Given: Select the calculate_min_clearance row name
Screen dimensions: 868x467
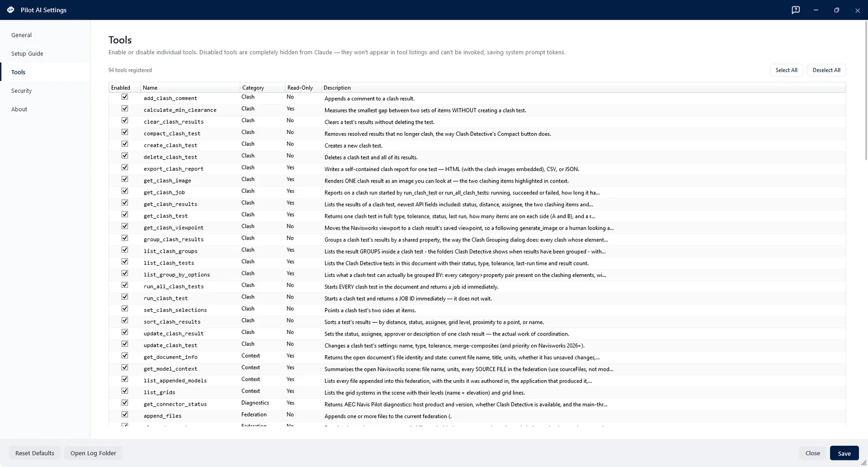Looking at the screenshot, I should click(180, 110).
